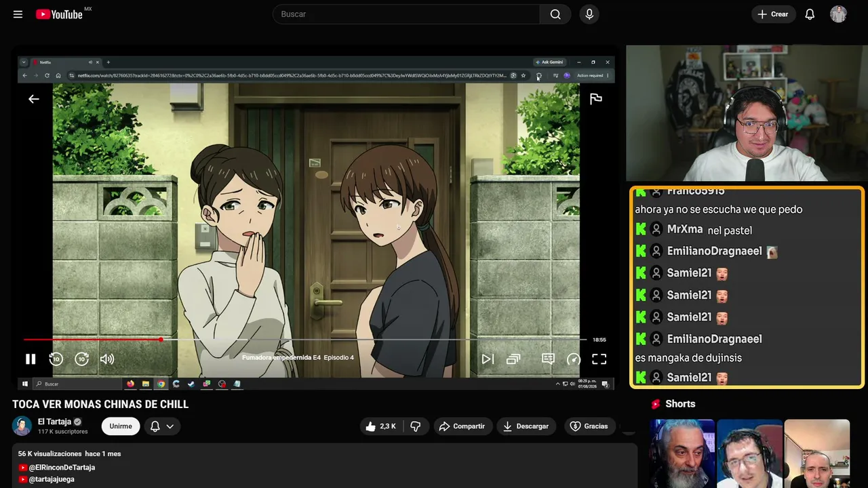Screen dimensions: 868x488
Task: Open the YouTube guide hamburger menu
Action: pos(18,14)
